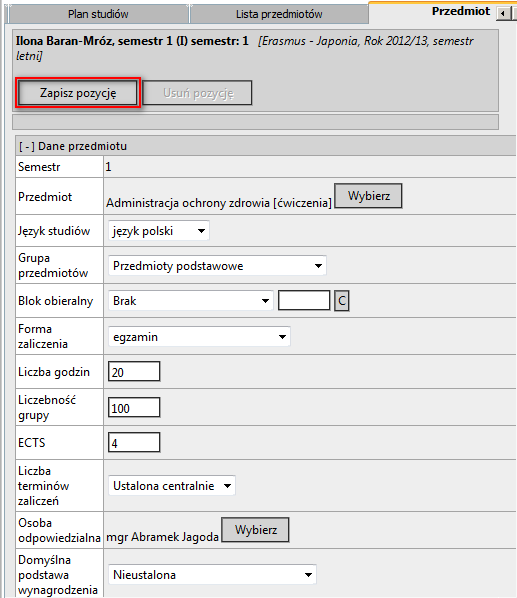The width and height of the screenshot is (517, 598).
Task: Open the Grupa przedmiotów dropdown
Action: tap(217, 265)
